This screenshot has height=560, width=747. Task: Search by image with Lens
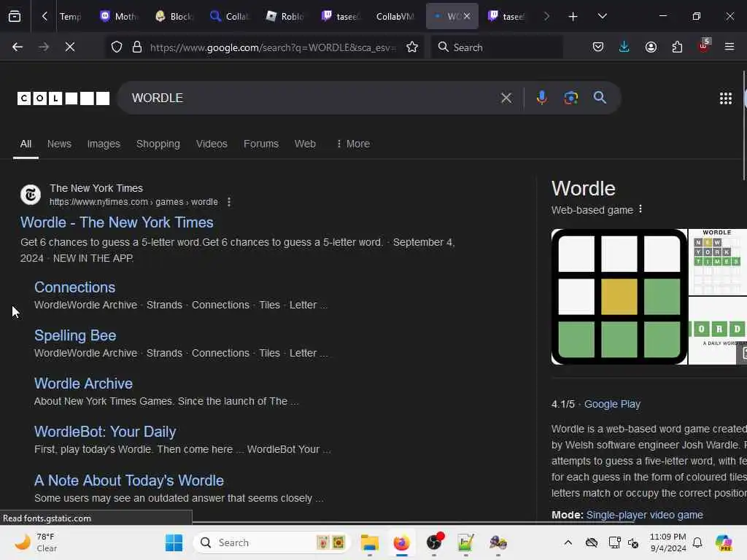click(x=570, y=98)
